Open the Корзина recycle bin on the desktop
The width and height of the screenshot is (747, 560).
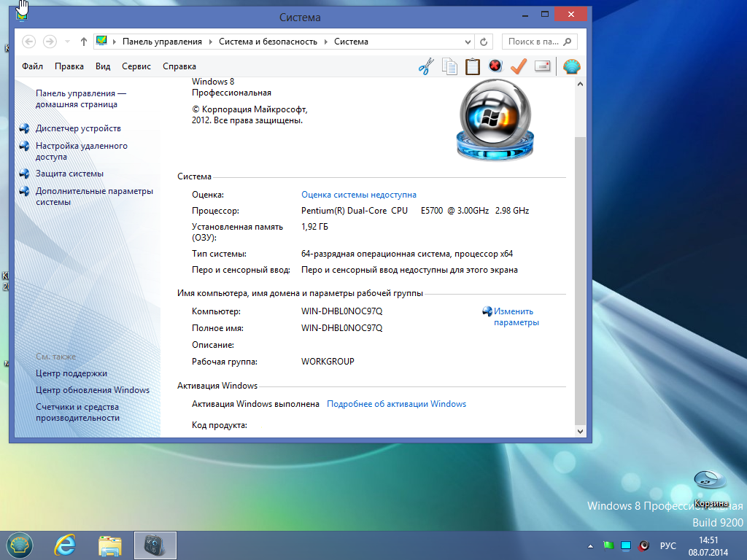[711, 489]
